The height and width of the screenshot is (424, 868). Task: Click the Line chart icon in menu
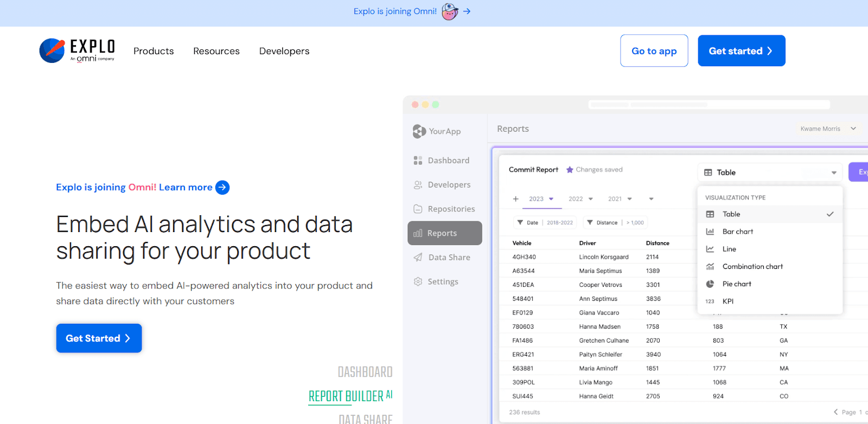[x=710, y=249]
